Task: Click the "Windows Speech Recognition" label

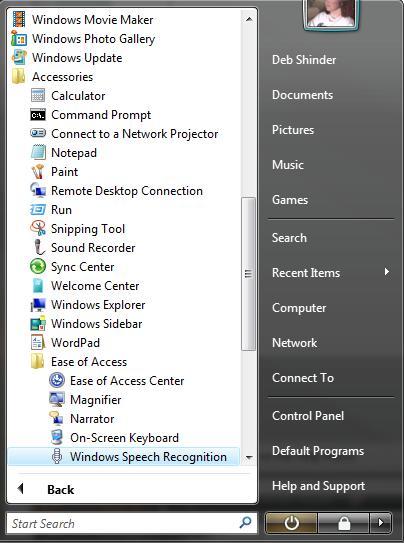Action: [148, 457]
